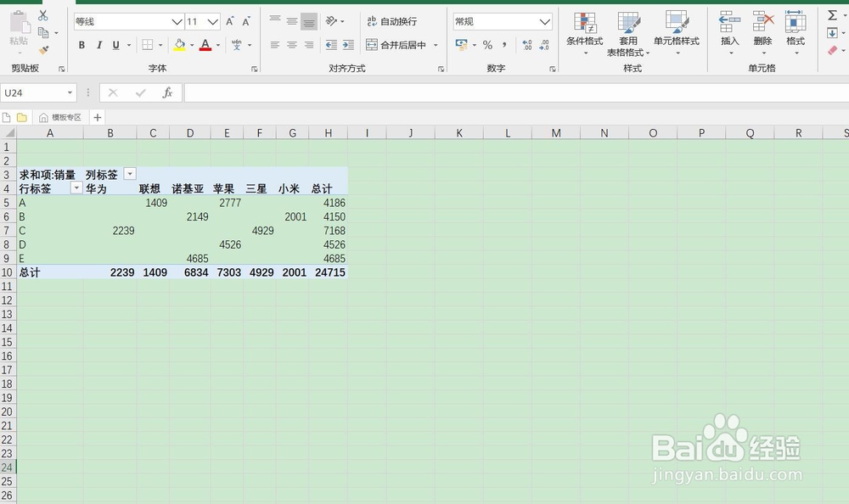Apply the red font color
The height and width of the screenshot is (504, 849).
pos(205,45)
